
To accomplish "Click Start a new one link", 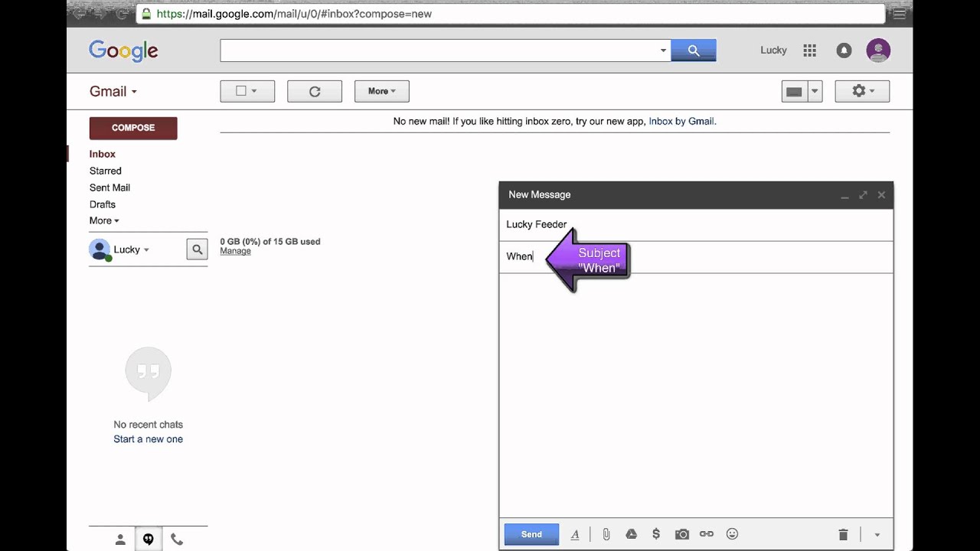I will [149, 439].
